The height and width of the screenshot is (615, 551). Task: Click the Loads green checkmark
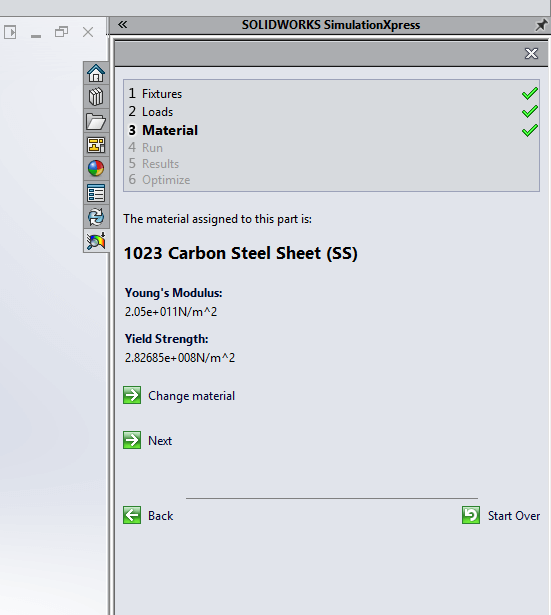[530, 112]
